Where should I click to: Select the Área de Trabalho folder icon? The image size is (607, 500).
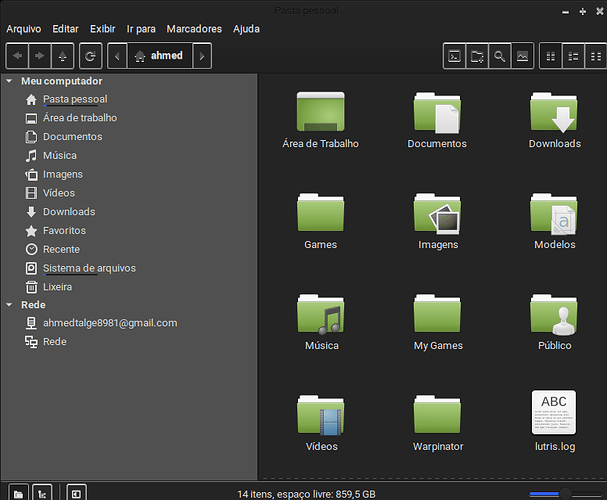click(x=321, y=112)
